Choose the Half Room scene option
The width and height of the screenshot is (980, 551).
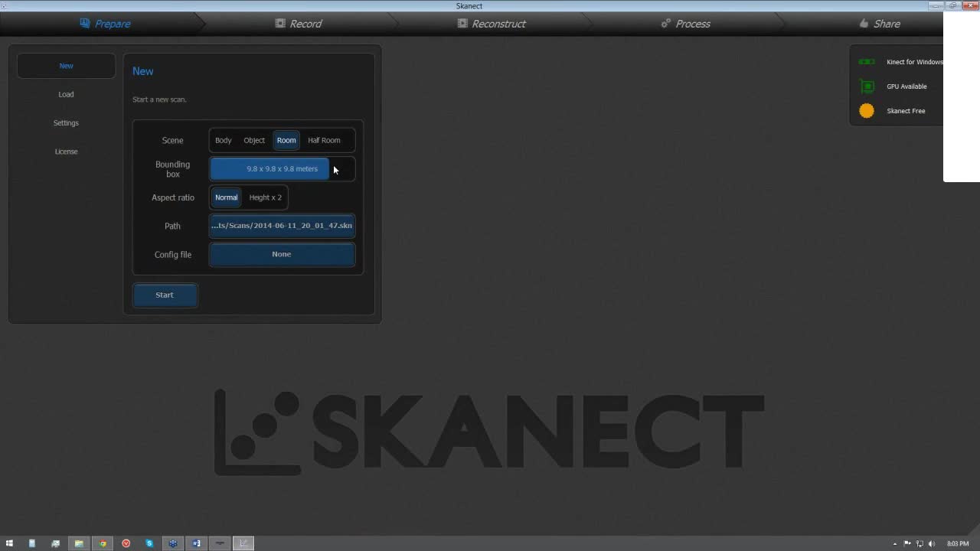point(324,140)
